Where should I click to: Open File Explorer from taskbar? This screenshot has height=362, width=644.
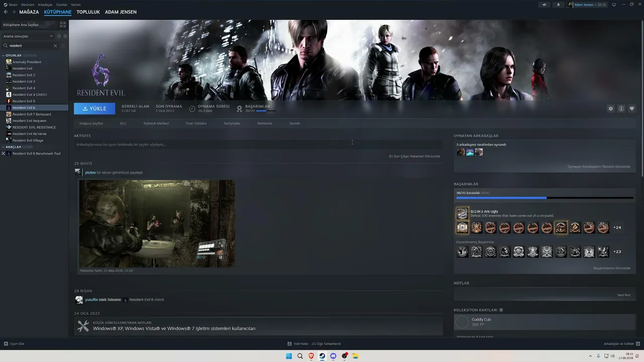point(355,356)
